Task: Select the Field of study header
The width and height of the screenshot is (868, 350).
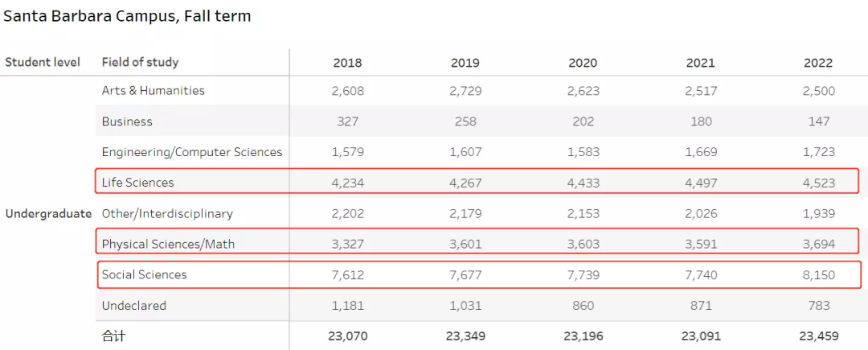Action: tap(140, 62)
